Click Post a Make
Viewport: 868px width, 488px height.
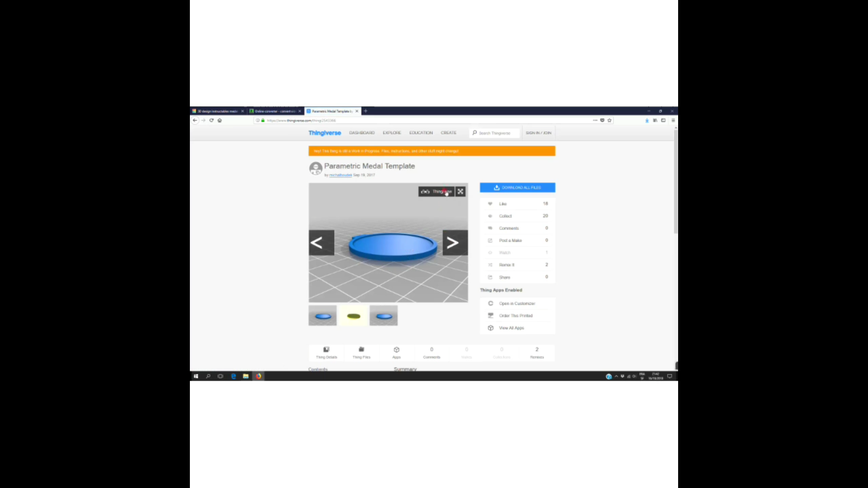pos(518,240)
